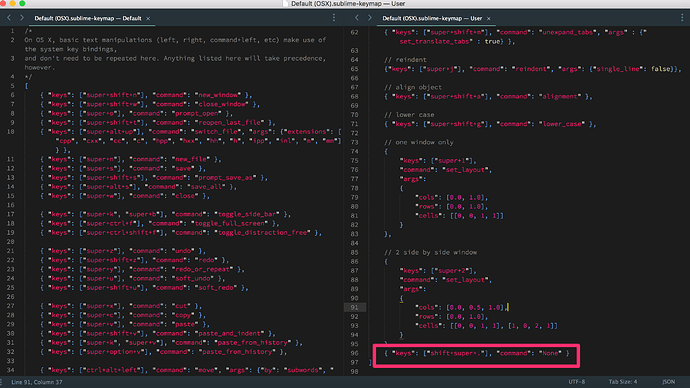Click the "cut" command line
The width and height of the screenshot is (690, 388).
121,306
